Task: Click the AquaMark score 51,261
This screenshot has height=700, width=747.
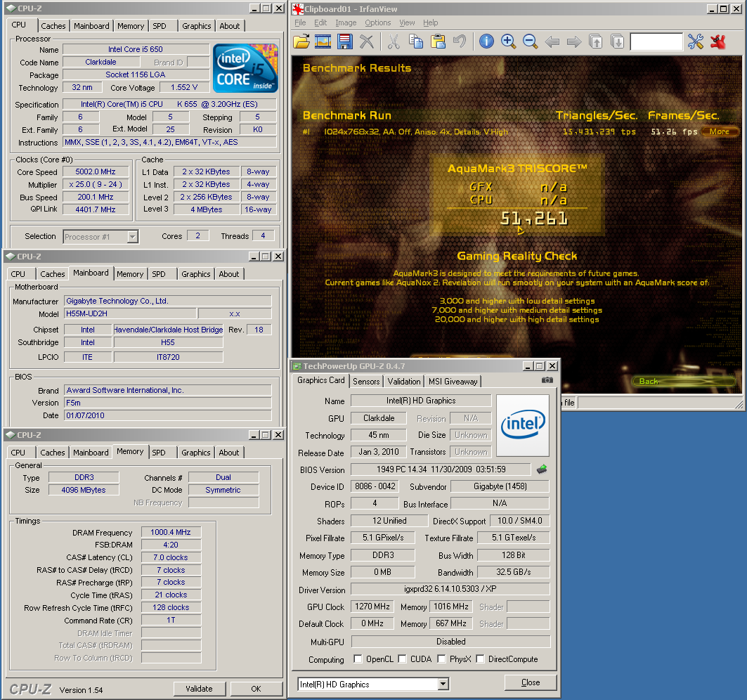Action: point(534,219)
